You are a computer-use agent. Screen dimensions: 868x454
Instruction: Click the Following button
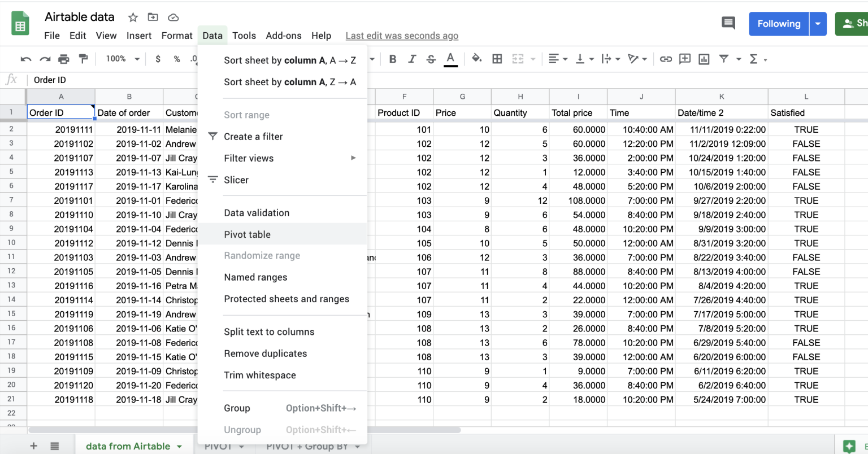click(x=778, y=24)
